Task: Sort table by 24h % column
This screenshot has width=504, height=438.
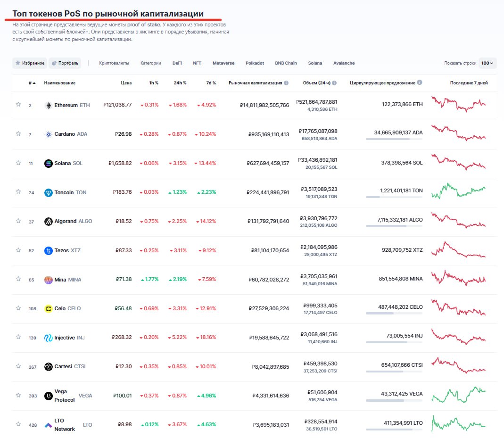Action: (x=180, y=83)
